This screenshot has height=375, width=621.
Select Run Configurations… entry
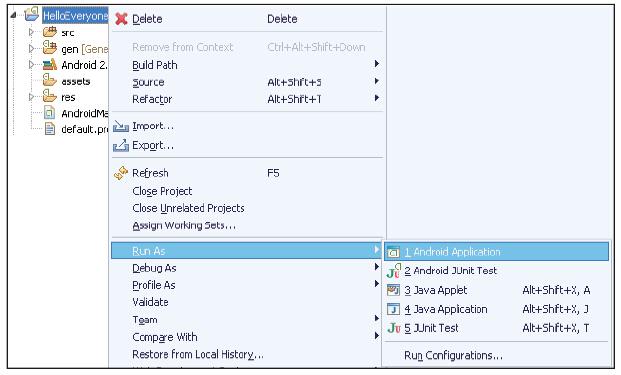453,355
